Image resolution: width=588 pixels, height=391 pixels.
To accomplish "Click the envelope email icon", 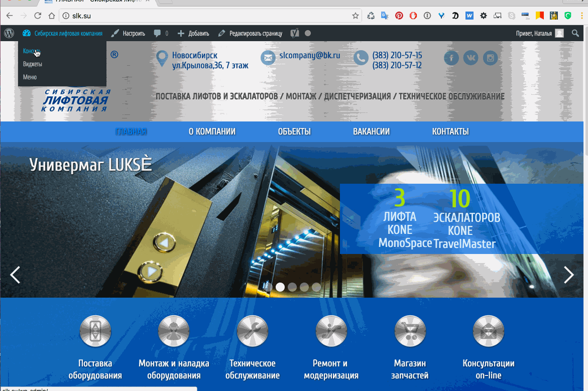I will [x=268, y=58].
